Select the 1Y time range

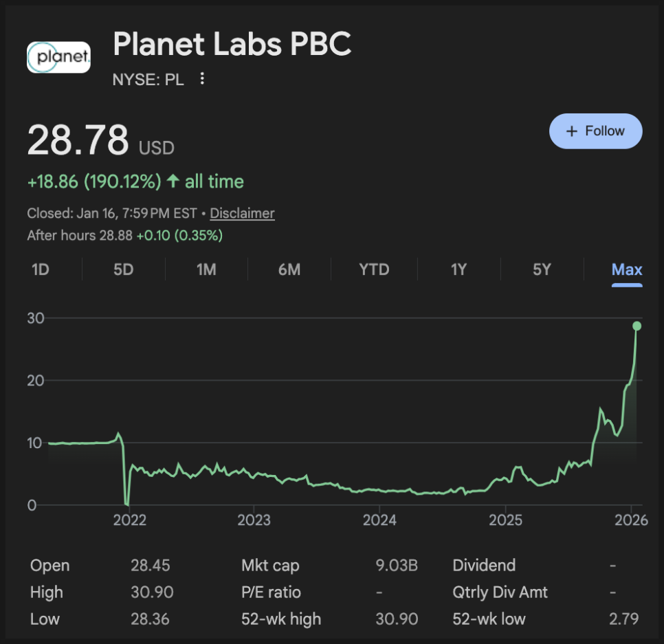pyautogui.click(x=458, y=269)
